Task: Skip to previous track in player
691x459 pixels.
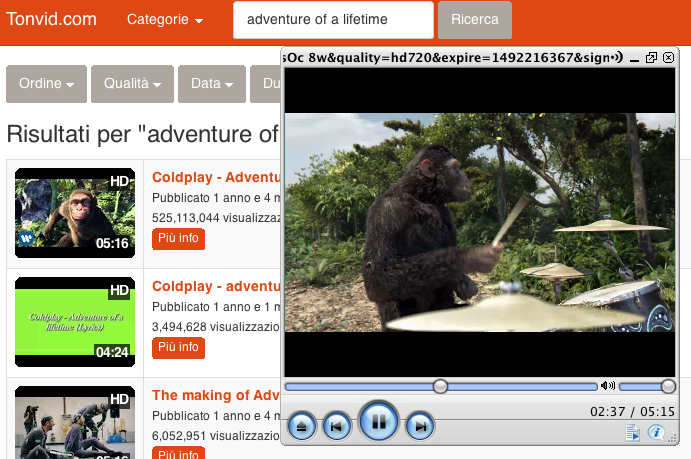Action: [337, 426]
